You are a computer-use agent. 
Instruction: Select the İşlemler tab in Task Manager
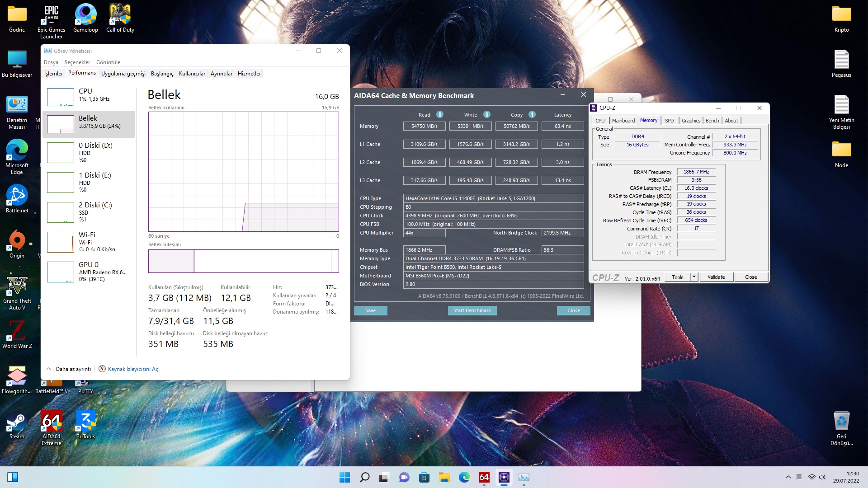53,74
